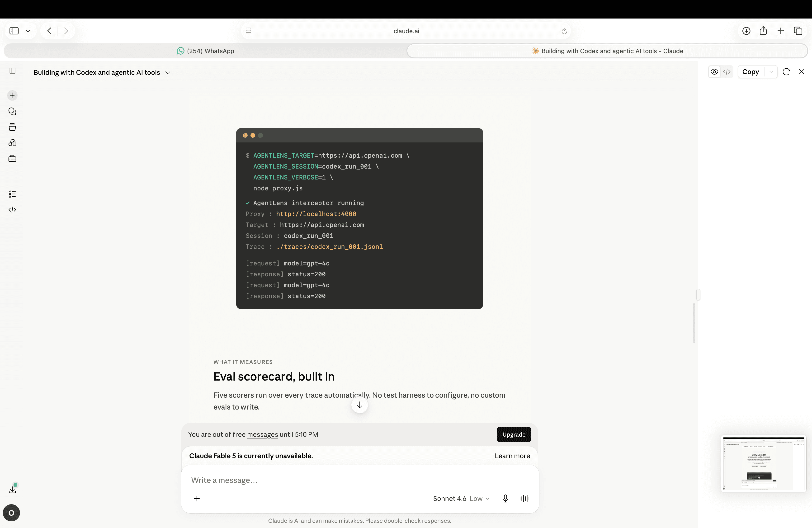Open the Artifacts section
Viewport: 812px width, 528px height.
[12, 143]
